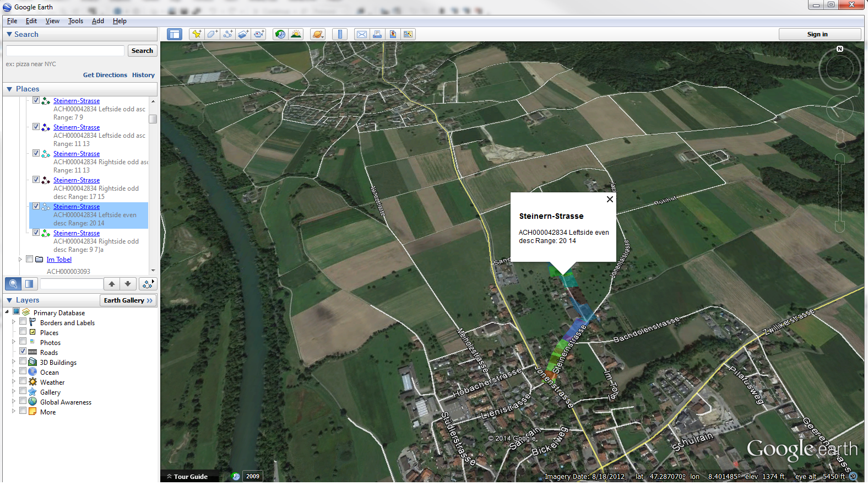Image resolution: width=868 pixels, height=485 pixels.
Task: Record a tour with the camera icon
Action: pos(259,34)
